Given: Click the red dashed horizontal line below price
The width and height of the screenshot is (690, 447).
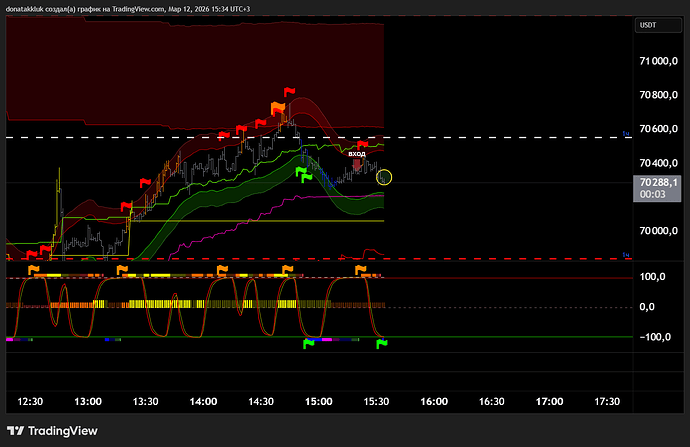Looking at the screenshot, I should (x=200, y=259).
